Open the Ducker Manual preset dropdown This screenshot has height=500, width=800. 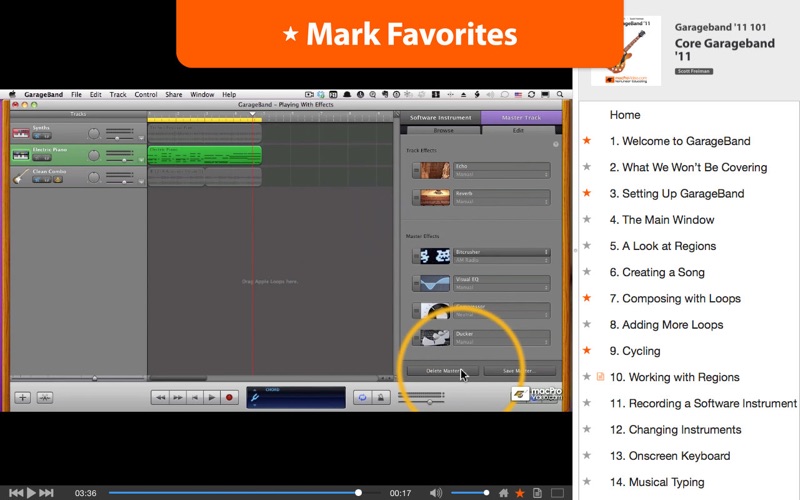coord(502,342)
